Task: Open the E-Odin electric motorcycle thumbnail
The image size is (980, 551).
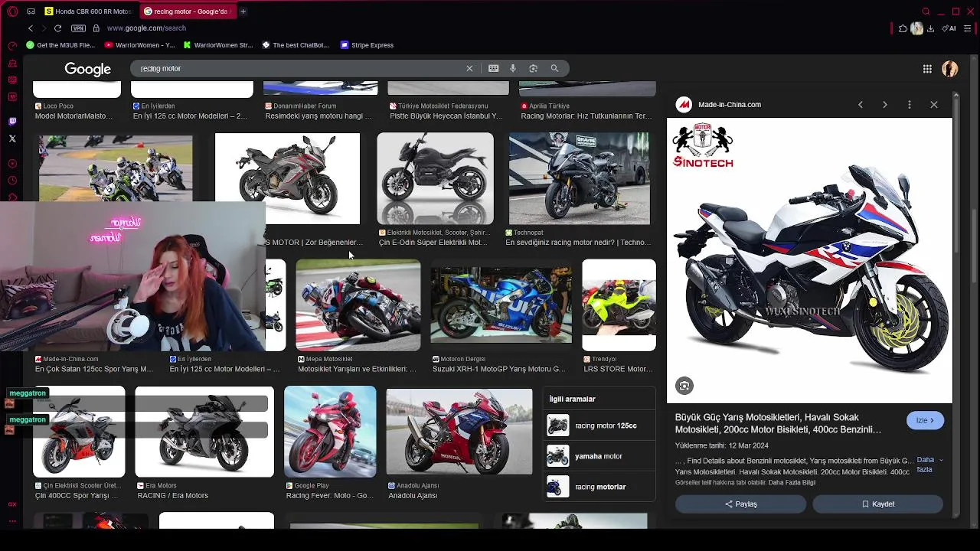Action: coord(435,178)
